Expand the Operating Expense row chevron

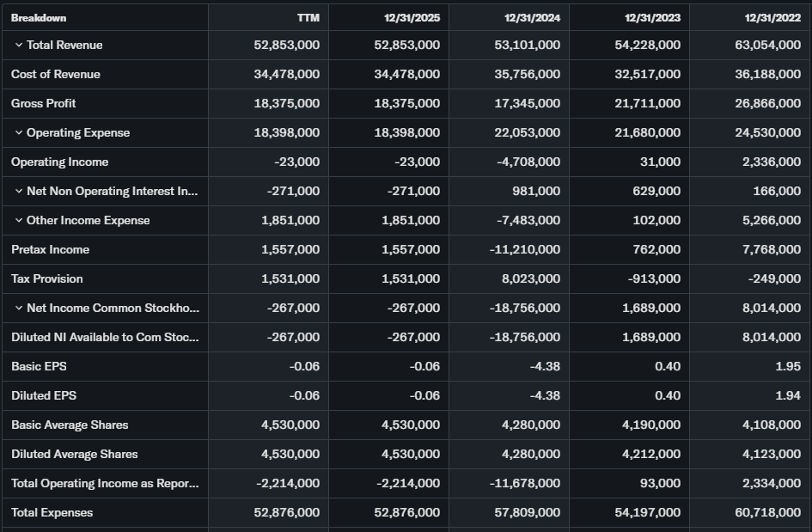click(x=18, y=132)
